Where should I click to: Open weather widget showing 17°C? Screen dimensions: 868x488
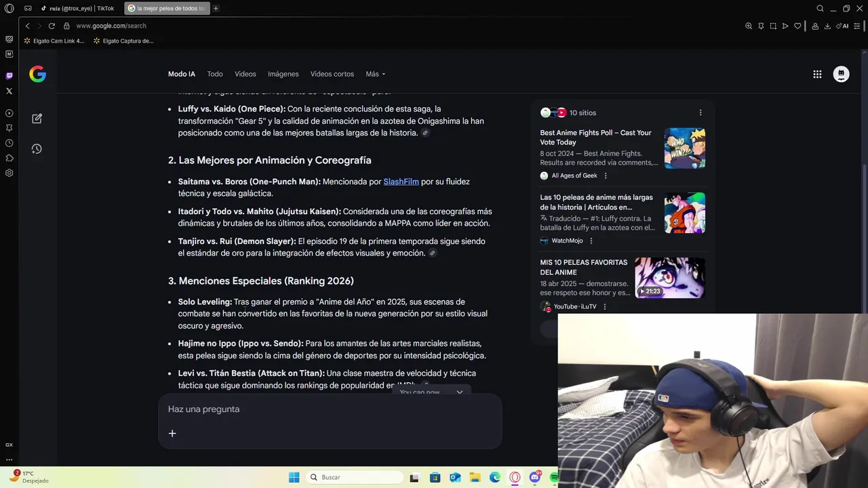click(28, 476)
